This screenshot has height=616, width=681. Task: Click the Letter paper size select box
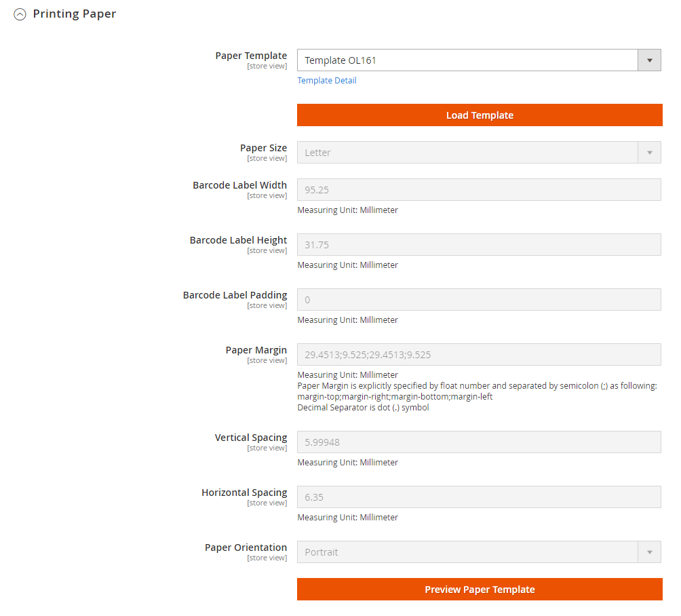[468, 153]
